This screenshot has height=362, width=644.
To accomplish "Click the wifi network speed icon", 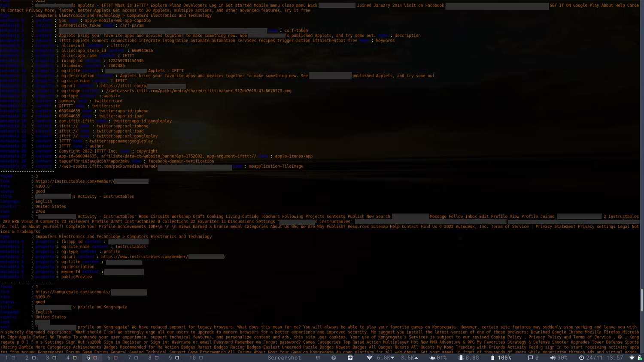I will [370, 358].
